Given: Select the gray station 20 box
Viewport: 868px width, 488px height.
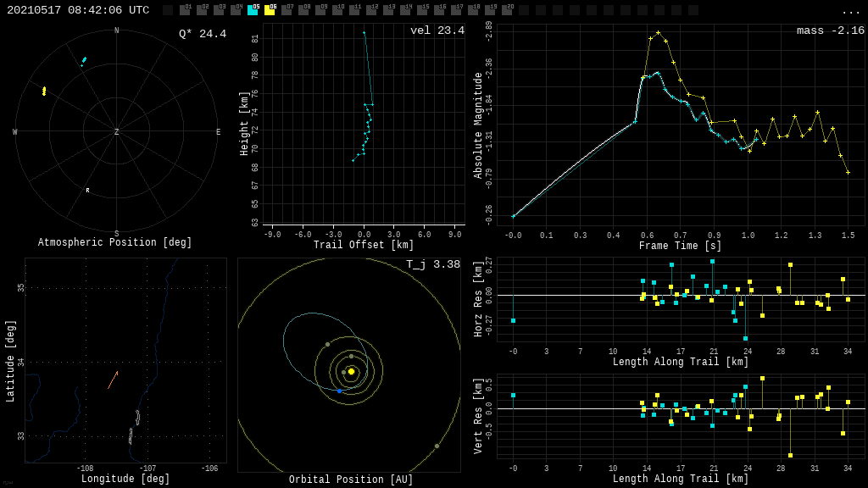Looking at the screenshot, I should click(x=507, y=10).
